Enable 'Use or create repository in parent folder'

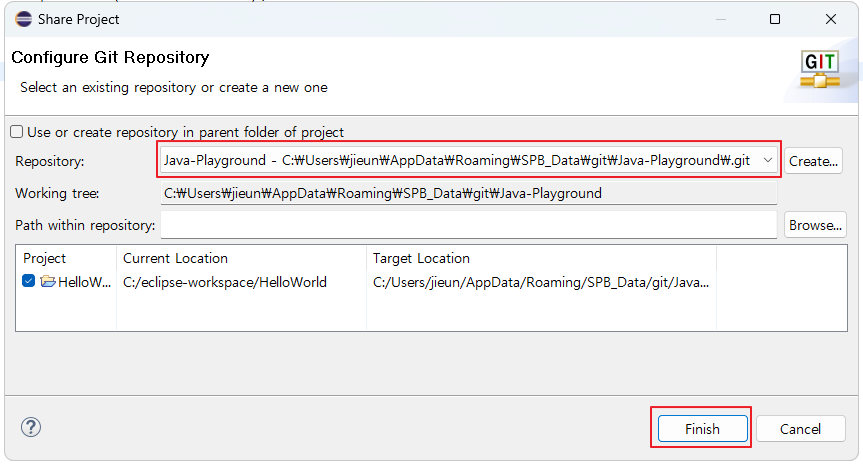tap(17, 132)
